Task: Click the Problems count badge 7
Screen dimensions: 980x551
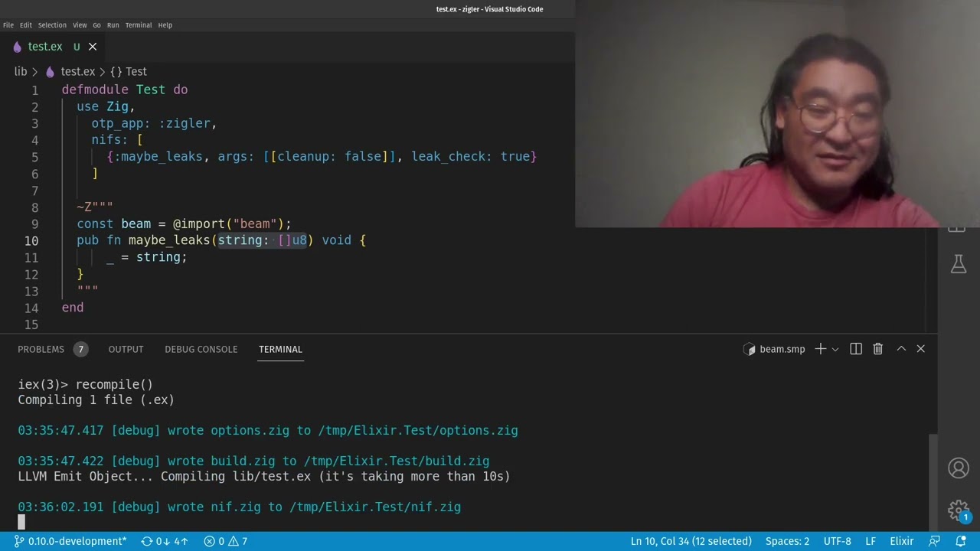Action: (80, 349)
